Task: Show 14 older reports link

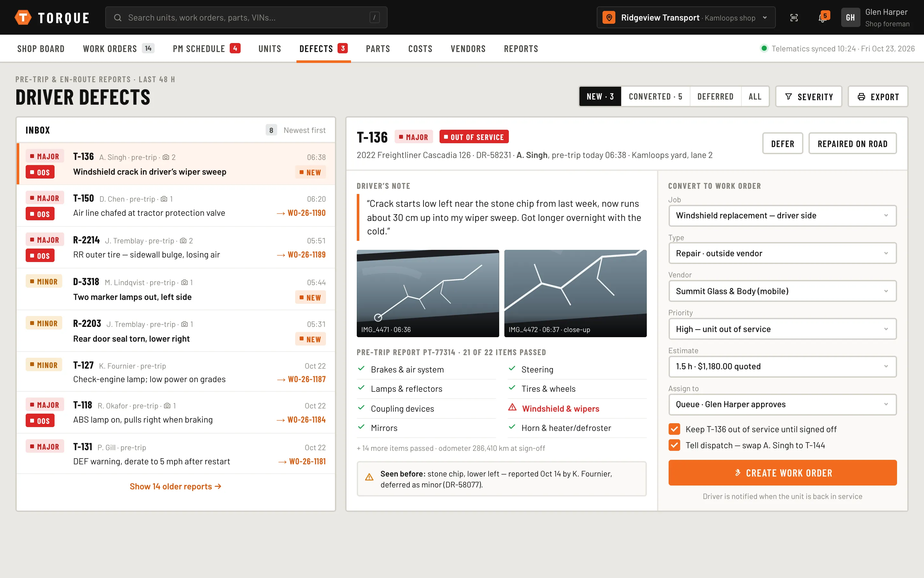Action: 175,486
